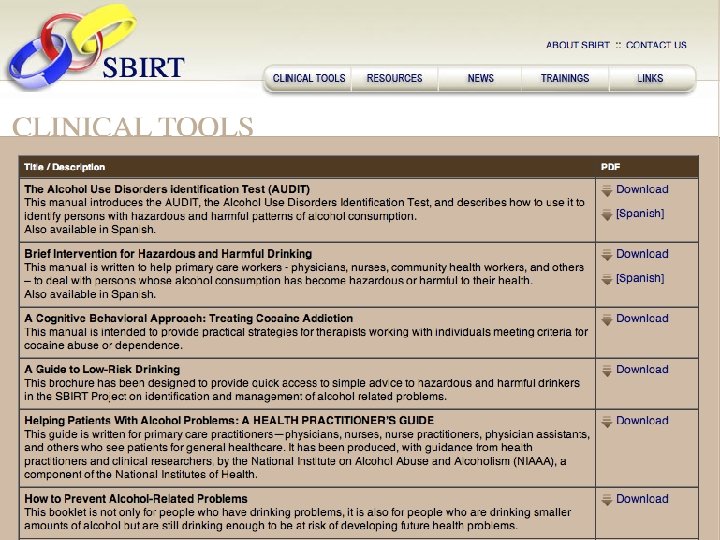Screen dimensions: 720x540
Task: Click download arrow icon for Brief Intervention
Action: 607,255
